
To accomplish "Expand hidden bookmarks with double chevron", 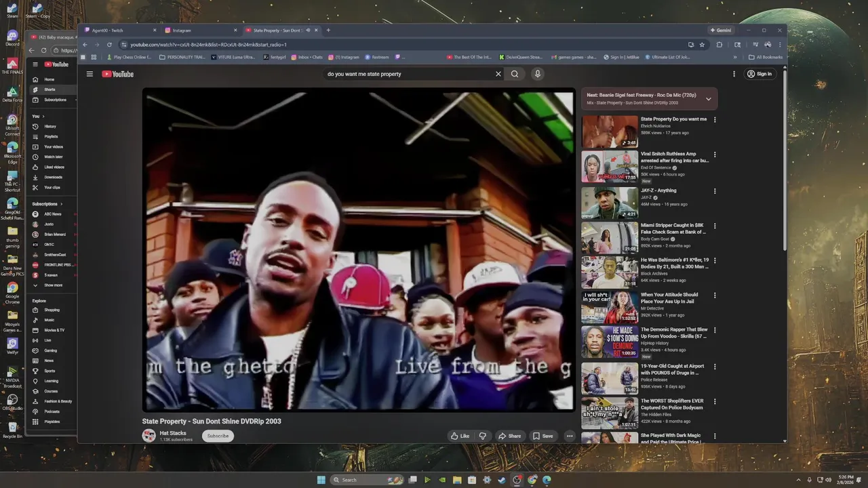I will [x=736, y=57].
